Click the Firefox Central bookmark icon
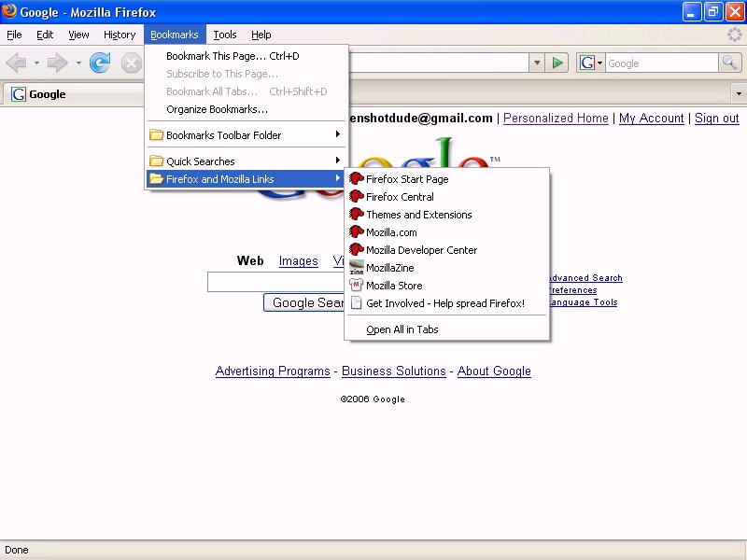The height and width of the screenshot is (560, 747). coord(357,197)
